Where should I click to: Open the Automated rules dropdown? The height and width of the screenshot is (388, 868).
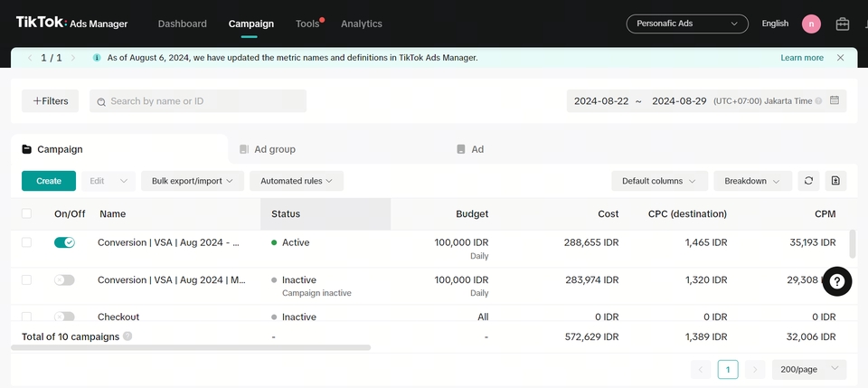297,181
